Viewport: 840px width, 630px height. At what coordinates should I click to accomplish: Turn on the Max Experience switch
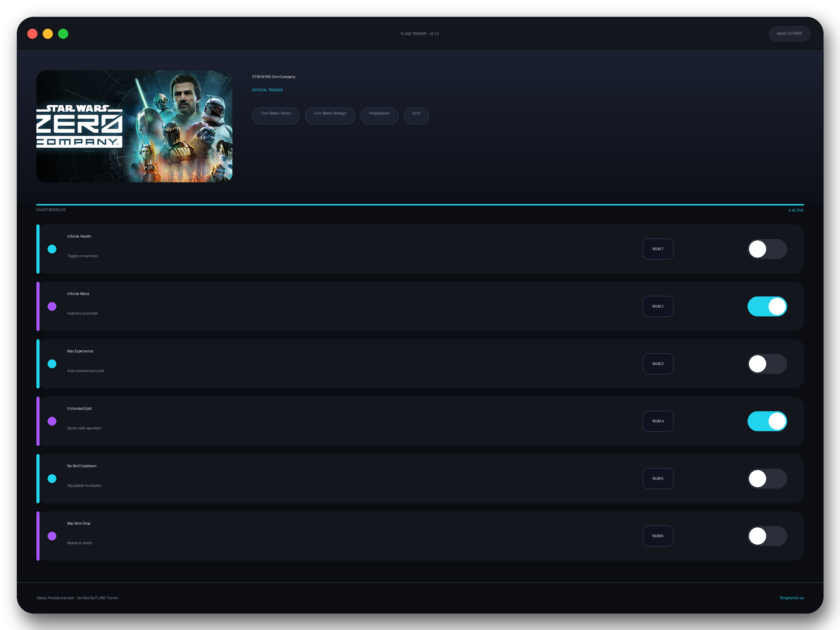click(767, 364)
